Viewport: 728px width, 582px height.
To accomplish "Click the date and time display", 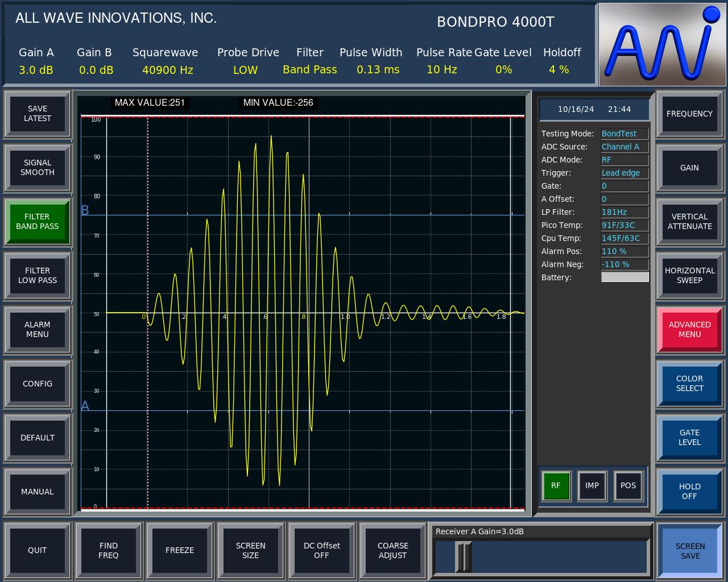I will click(x=594, y=109).
